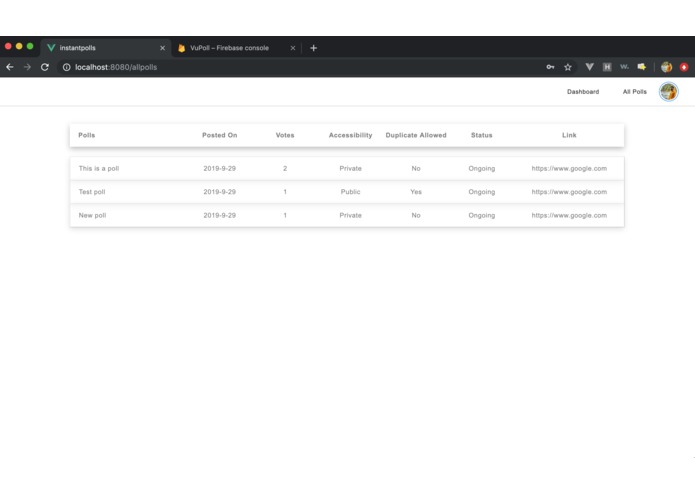695x494 pixels.
Task: Click the yellow tag extension icon
Action: click(641, 67)
